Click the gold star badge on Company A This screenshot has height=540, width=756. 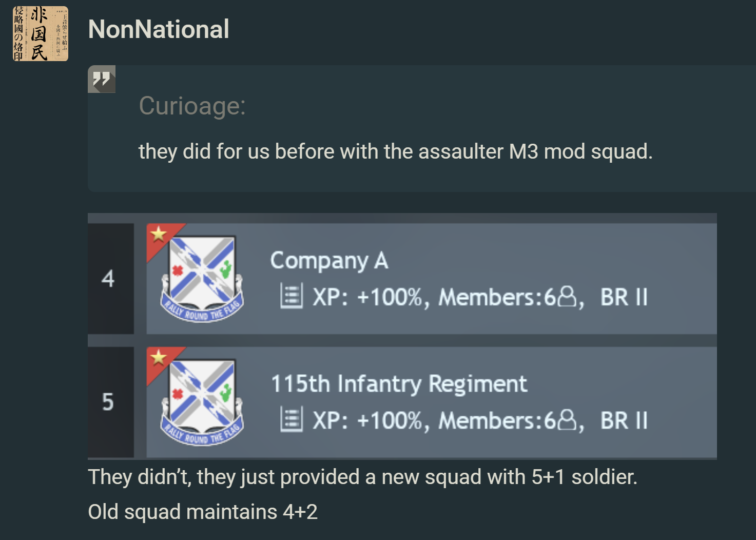pos(159,234)
